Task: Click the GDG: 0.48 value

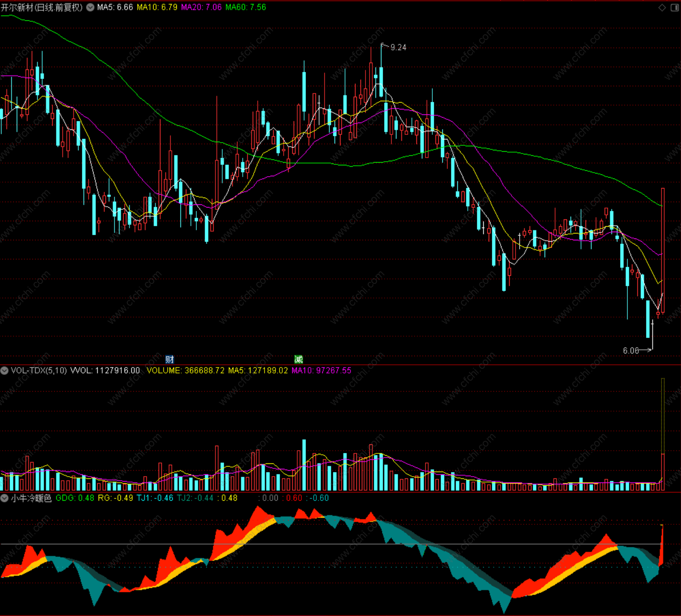Action: 75,498
